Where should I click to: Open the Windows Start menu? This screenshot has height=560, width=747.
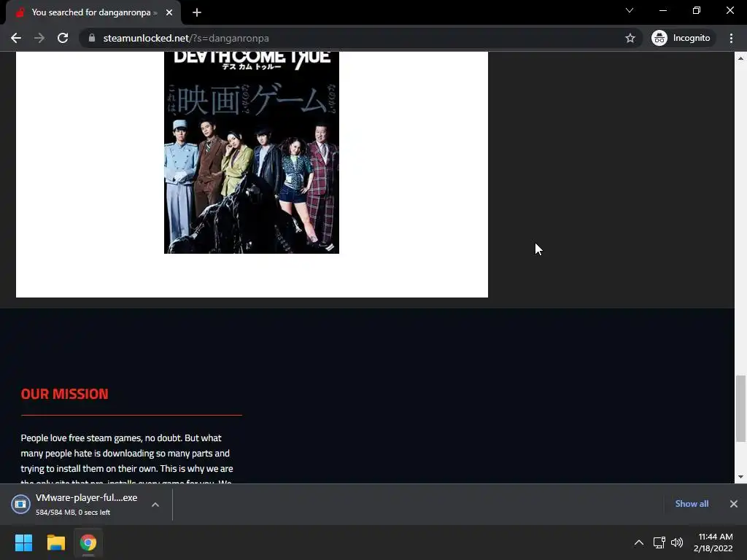(x=23, y=542)
